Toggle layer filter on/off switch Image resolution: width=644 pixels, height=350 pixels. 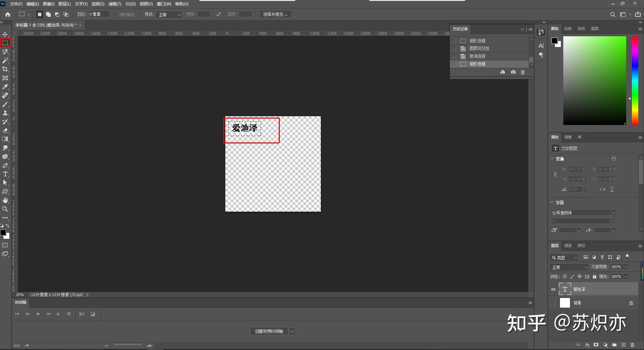[627, 257]
